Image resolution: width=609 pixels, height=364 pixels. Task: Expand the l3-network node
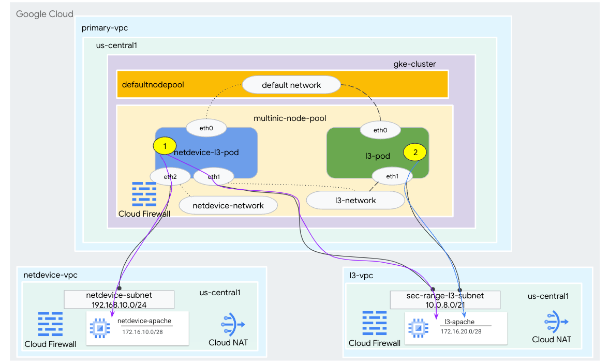[x=355, y=200]
